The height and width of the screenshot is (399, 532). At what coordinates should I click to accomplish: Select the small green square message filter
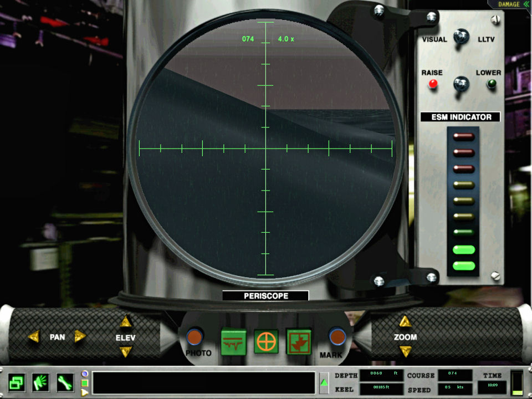pos(85,383)
